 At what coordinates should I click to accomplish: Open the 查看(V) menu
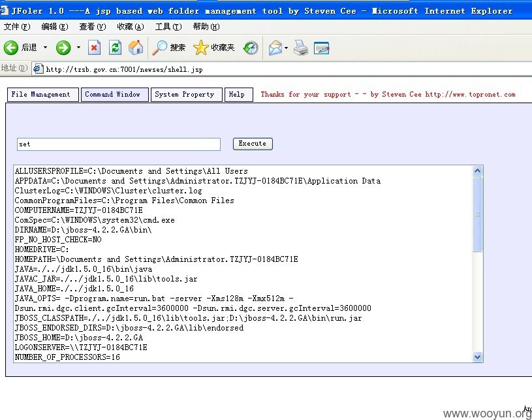[x=93, y=27]
